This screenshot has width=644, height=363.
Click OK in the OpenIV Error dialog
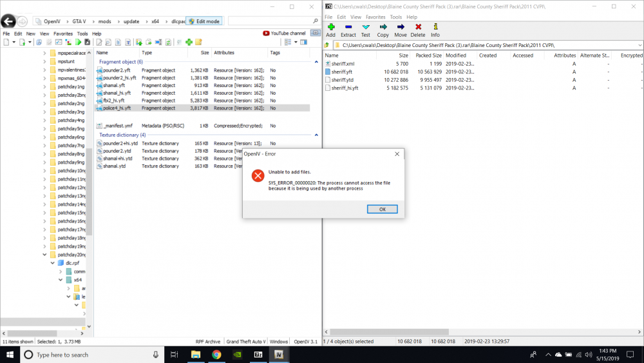click(x=382, y=210)
